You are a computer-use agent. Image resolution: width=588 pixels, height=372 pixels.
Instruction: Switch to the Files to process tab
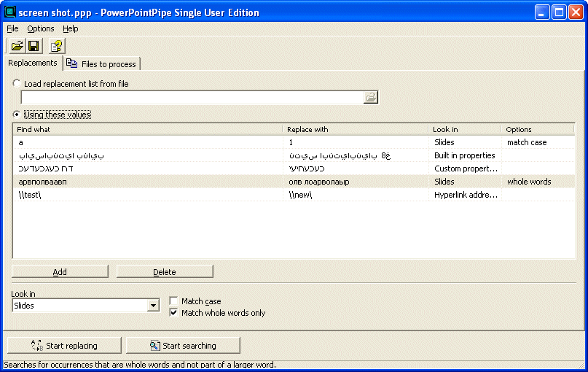pyautogui.click(x=101, y=63)
